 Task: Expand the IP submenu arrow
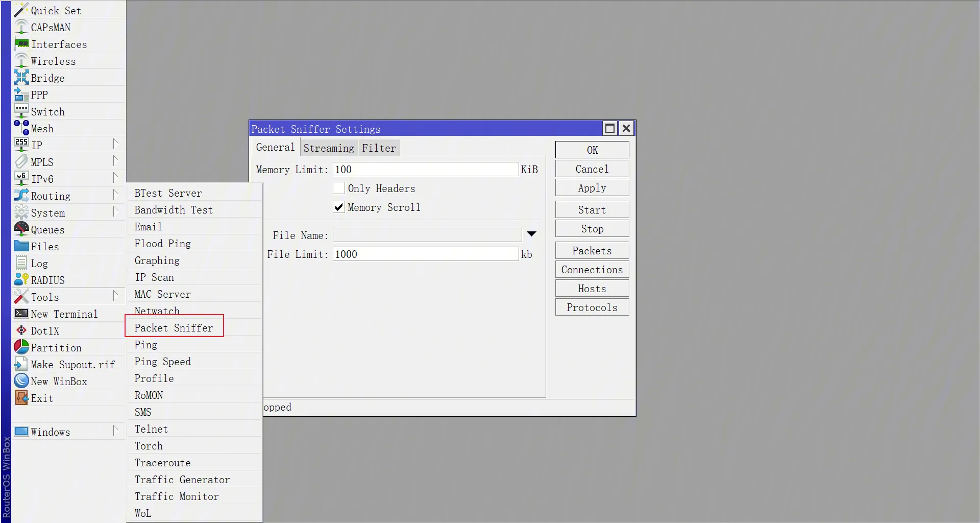point(116,145)
